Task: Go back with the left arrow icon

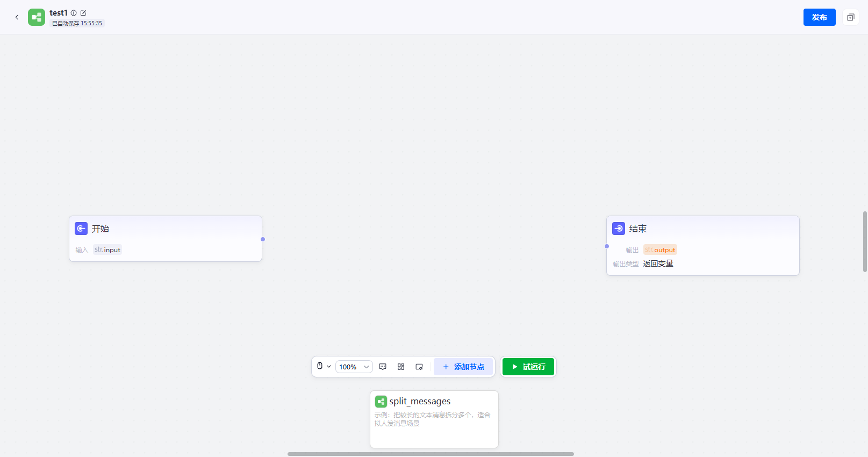Action: 17,17
